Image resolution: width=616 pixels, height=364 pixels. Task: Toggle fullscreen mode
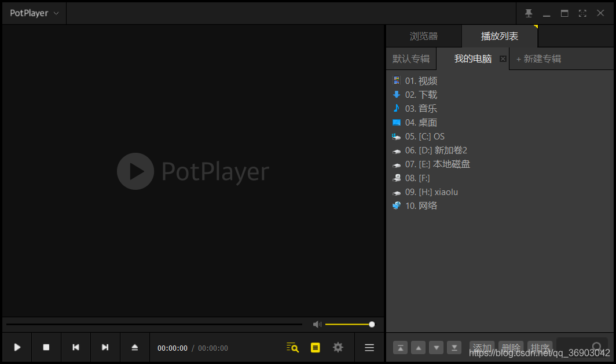click(582, 13)
